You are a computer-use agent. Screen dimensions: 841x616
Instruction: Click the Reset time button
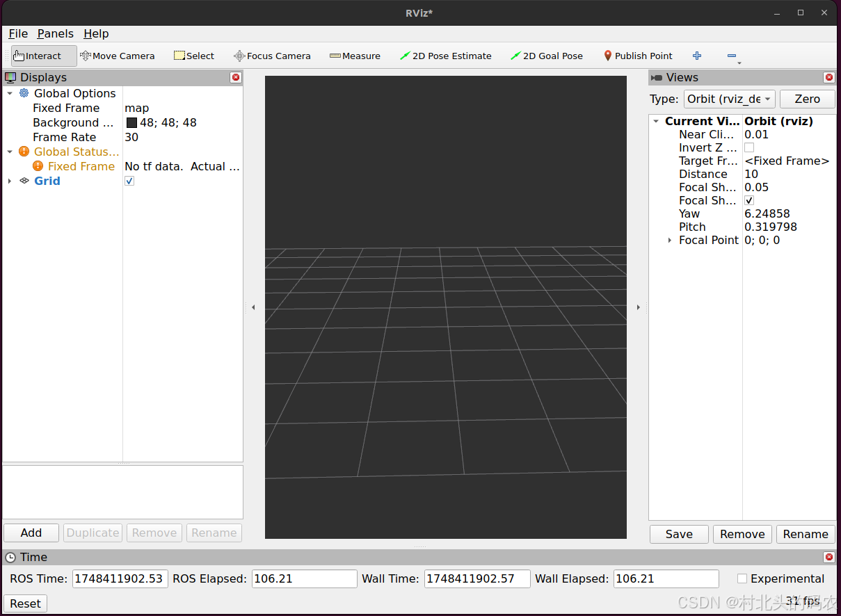click(25, 603)
